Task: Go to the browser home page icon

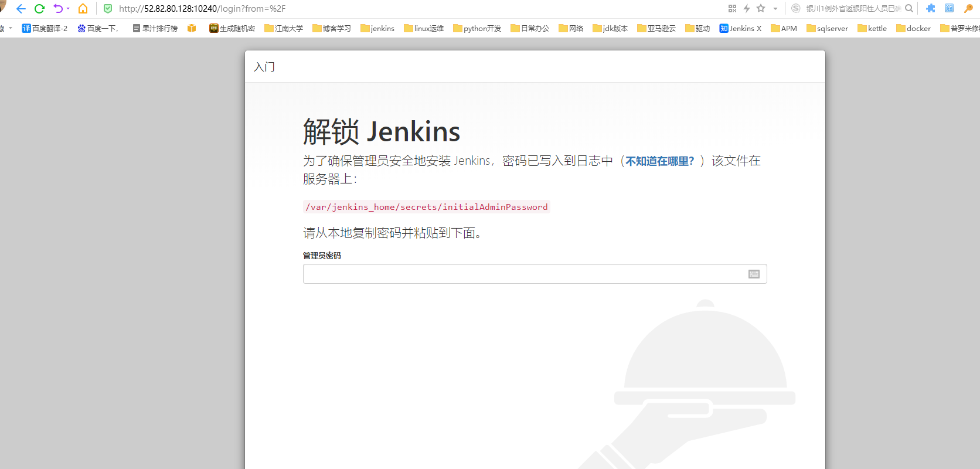Action: [x=83, y=9]
